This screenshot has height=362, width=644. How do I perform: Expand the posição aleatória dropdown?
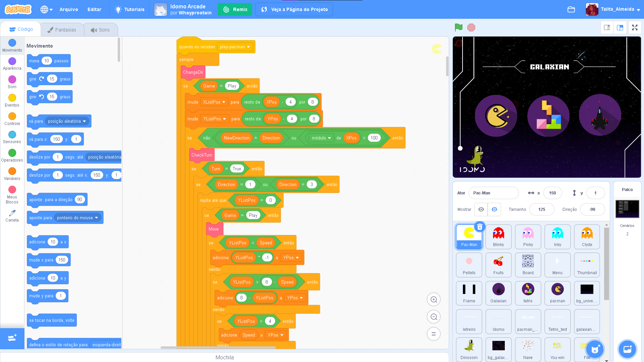(67, 121)
